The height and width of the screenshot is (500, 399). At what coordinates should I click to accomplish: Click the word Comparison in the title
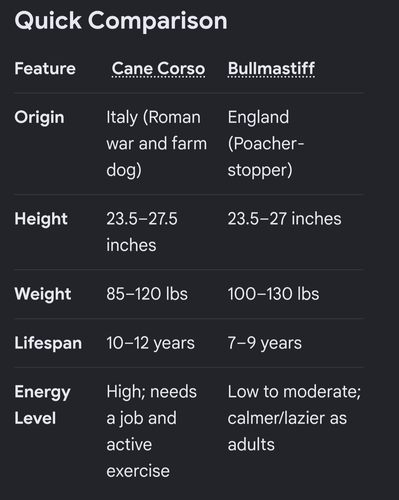pyautogui.click(x=158, y=21)
